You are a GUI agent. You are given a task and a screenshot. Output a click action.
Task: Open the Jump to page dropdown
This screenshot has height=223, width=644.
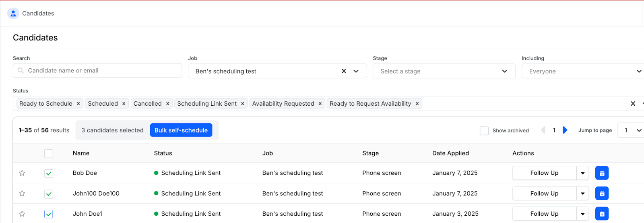pyautogui.click(x=632, y=130)
